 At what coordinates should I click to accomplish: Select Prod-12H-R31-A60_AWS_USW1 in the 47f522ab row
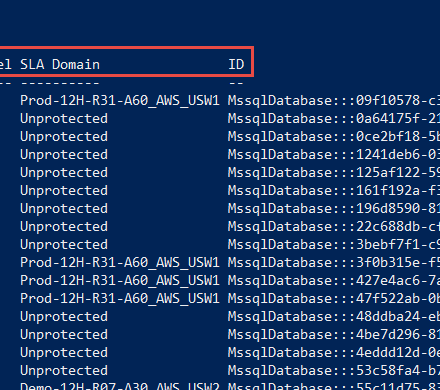[x=120, y=298]
